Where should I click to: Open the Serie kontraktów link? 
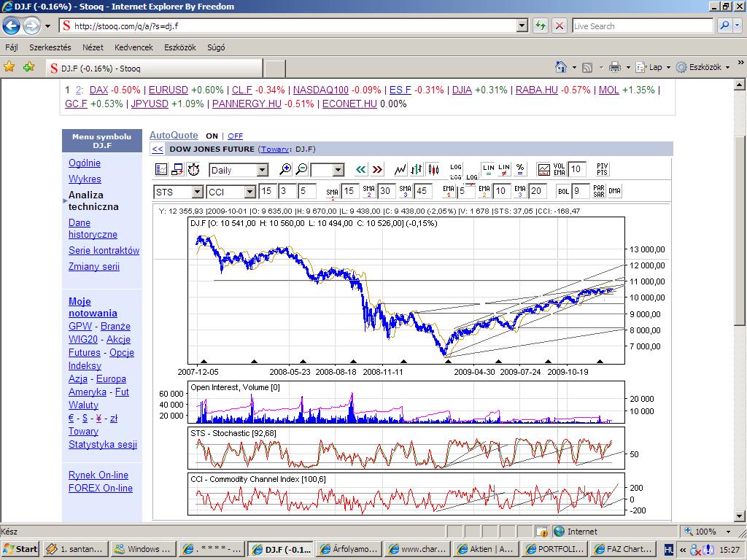[x=104, y=251]
